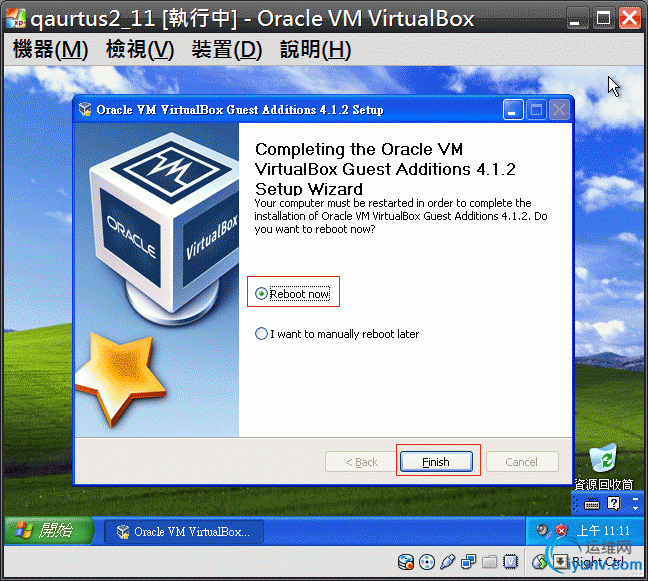Open the 機器(M) menu

(x=50, y=50)
